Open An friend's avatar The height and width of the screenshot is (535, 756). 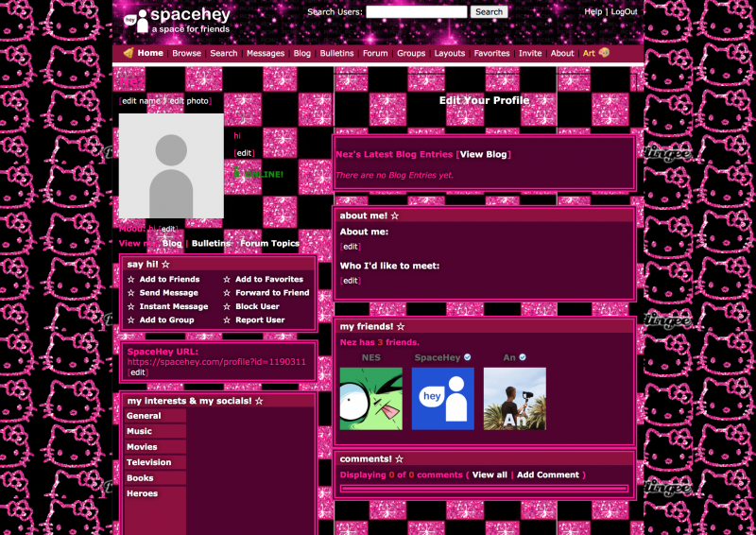coord(514,399)
